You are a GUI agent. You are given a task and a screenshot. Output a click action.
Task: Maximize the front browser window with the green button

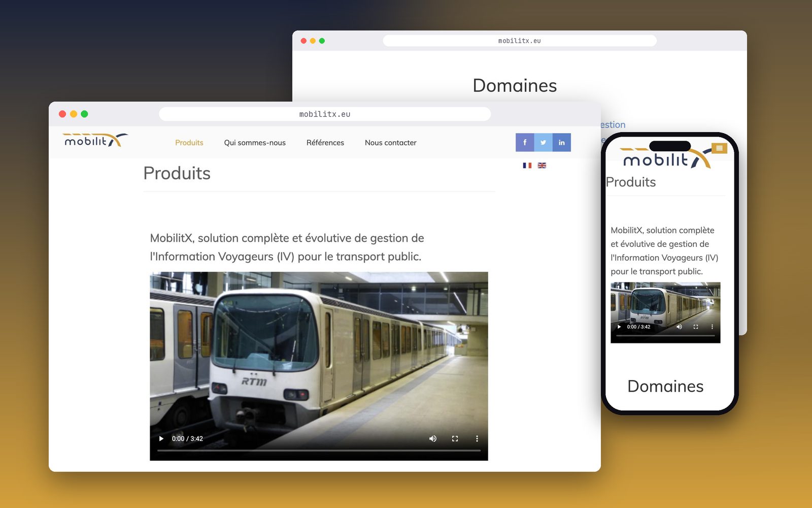click(84, 114)
